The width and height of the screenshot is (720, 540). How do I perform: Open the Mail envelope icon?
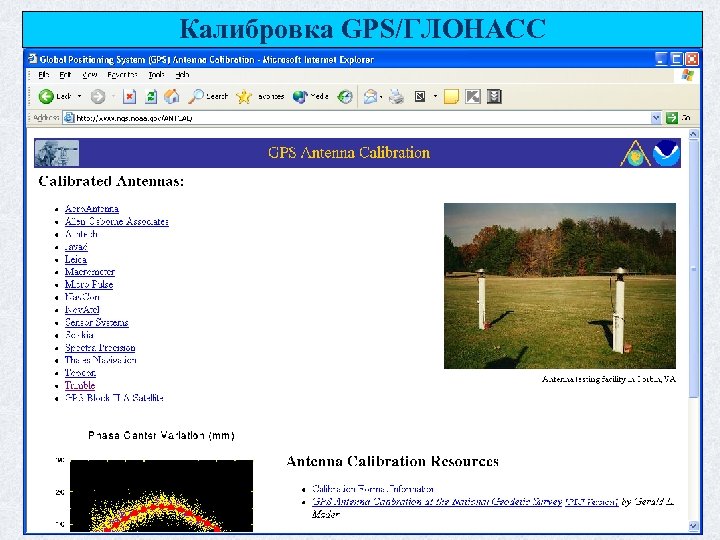pos(370,96)
